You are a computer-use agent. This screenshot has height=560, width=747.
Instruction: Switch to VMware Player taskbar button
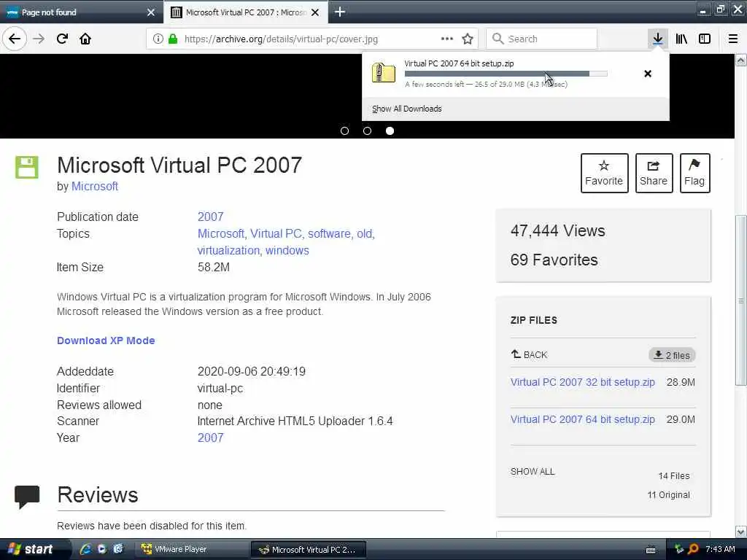pos(190,549)
